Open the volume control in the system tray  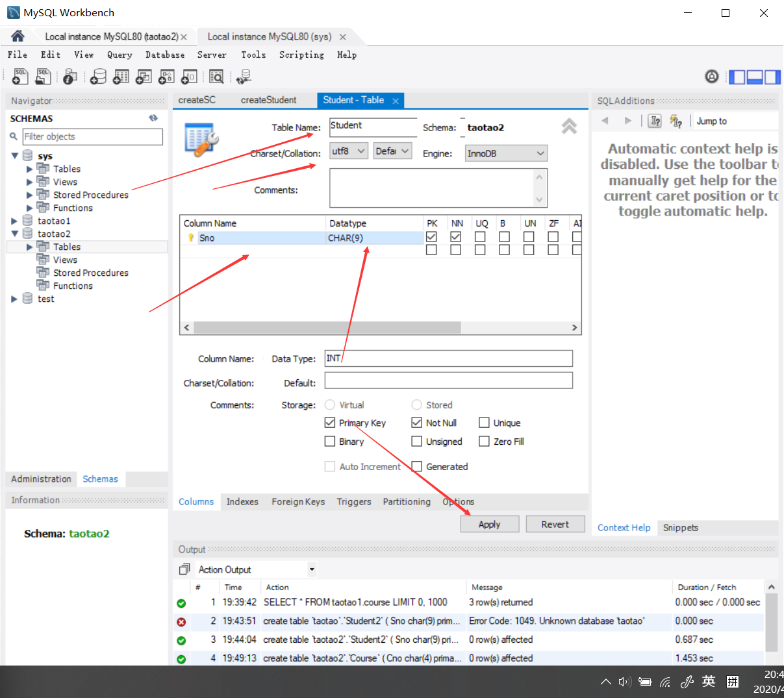[625, 682]
